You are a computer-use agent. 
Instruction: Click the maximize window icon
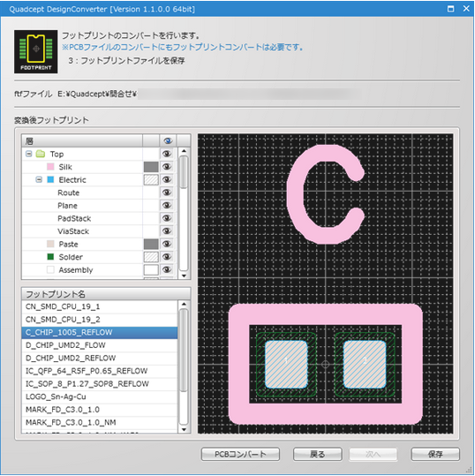[x=450, y=9]
